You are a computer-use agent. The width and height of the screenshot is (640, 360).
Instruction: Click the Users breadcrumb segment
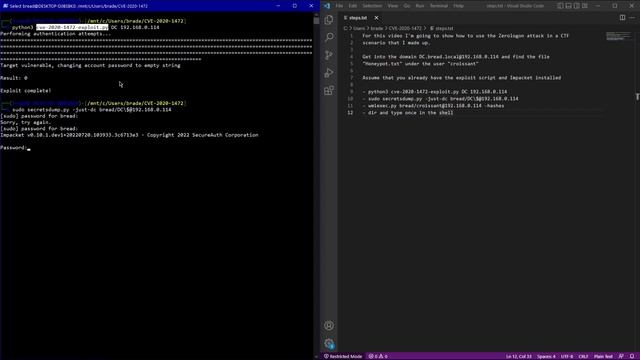coord(359,28)
